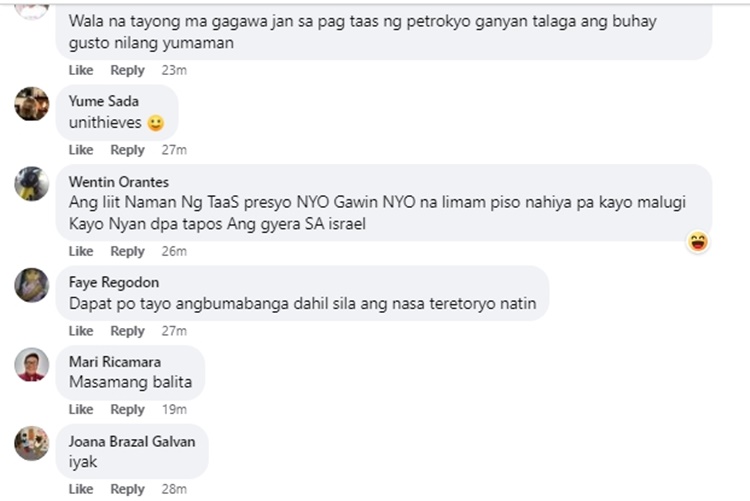Open Wentin Orantes' name link

click(119, 182)
